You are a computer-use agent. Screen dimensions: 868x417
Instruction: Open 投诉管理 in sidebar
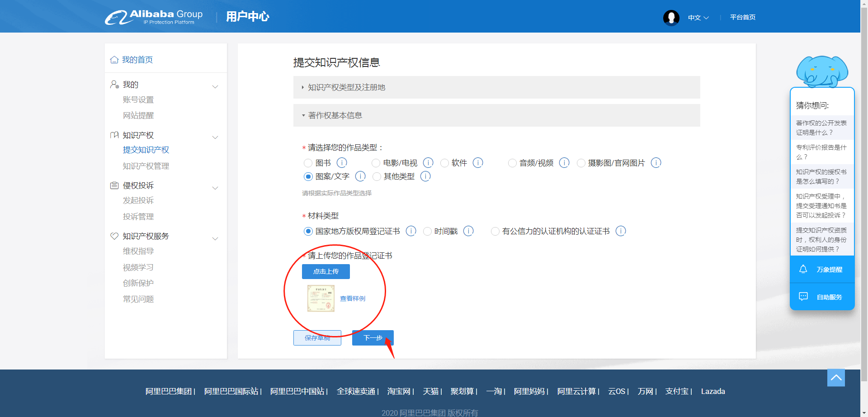(x=138, y=217)
